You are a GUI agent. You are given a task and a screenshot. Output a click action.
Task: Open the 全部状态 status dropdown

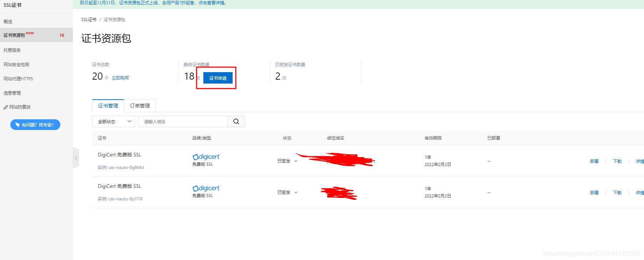click(113, 121)
